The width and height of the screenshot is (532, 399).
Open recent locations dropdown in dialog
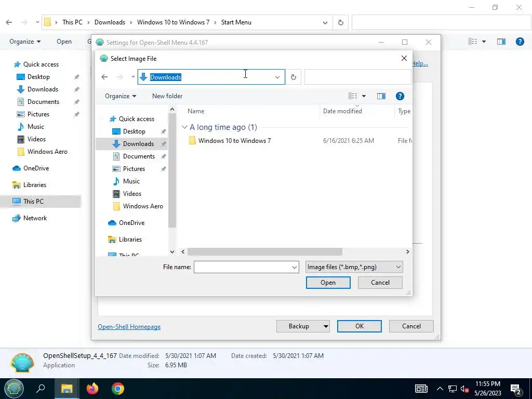pos(133,77)
